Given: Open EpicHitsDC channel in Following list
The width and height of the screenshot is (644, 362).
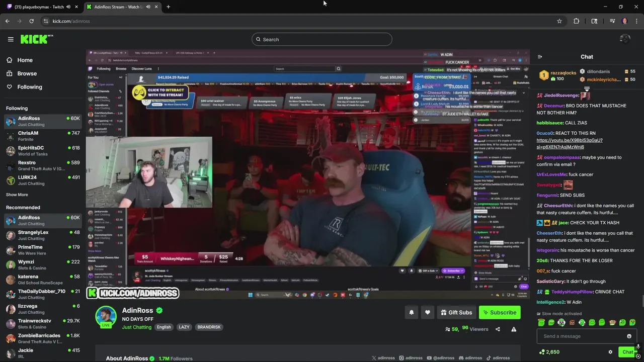Looking at the screenshot, I should click(x=43, y=151).
